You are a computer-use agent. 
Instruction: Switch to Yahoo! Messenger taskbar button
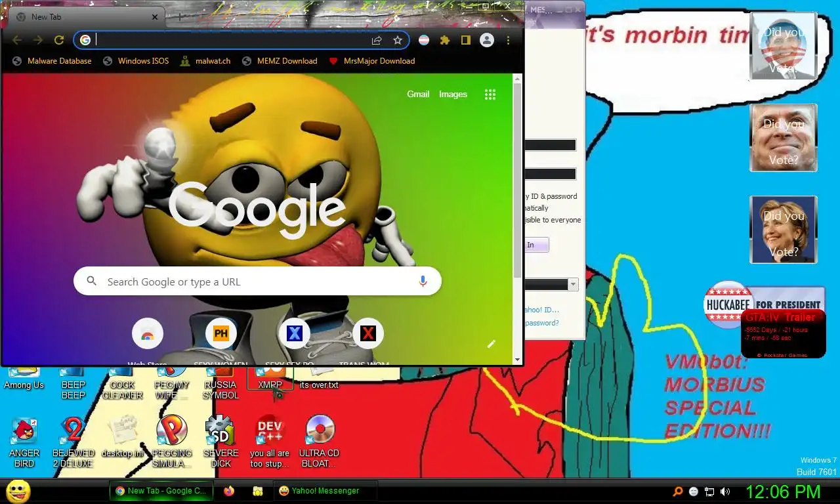325,491
